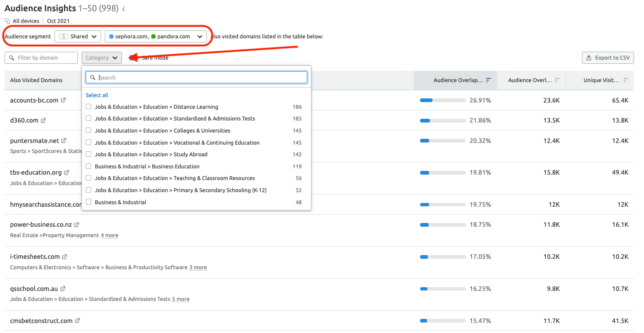Click d360.com overlap bar 21.86%
This screenshot has height=333, width=644.
click(443, 120)
